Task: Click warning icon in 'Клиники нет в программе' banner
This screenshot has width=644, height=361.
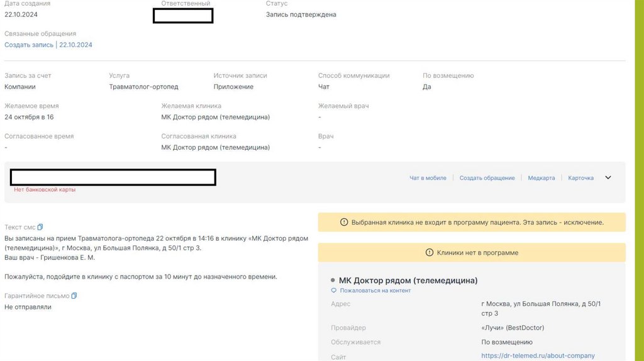Action: click(x=431, y=253)
